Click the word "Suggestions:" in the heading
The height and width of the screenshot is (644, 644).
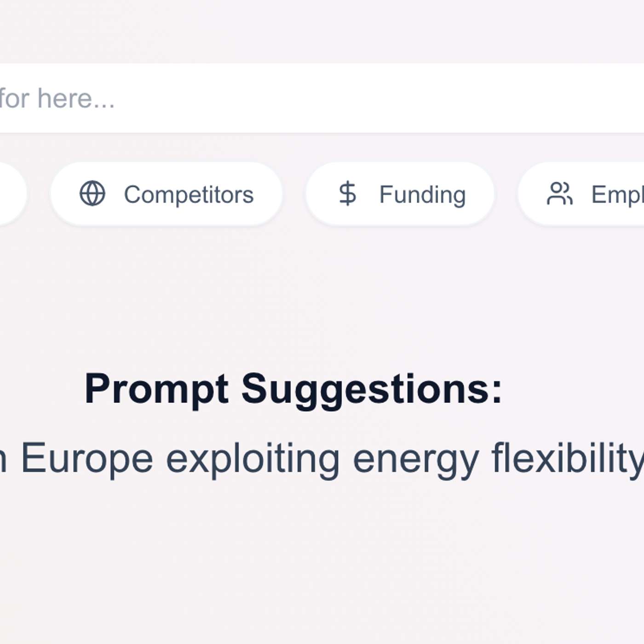(372, 389)
